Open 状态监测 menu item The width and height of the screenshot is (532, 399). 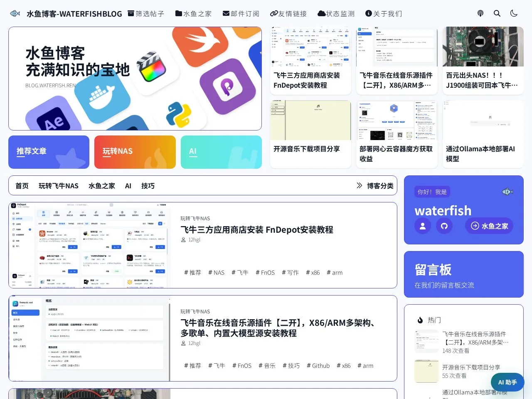[x=336, y=14]
